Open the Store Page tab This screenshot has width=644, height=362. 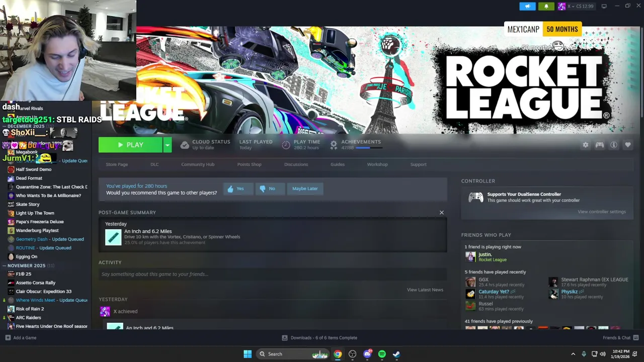point(117,164)
